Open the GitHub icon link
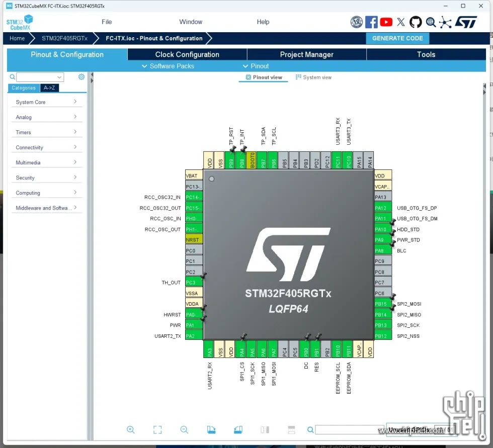This screenshot has width=493, height=448. coord(416,22)
